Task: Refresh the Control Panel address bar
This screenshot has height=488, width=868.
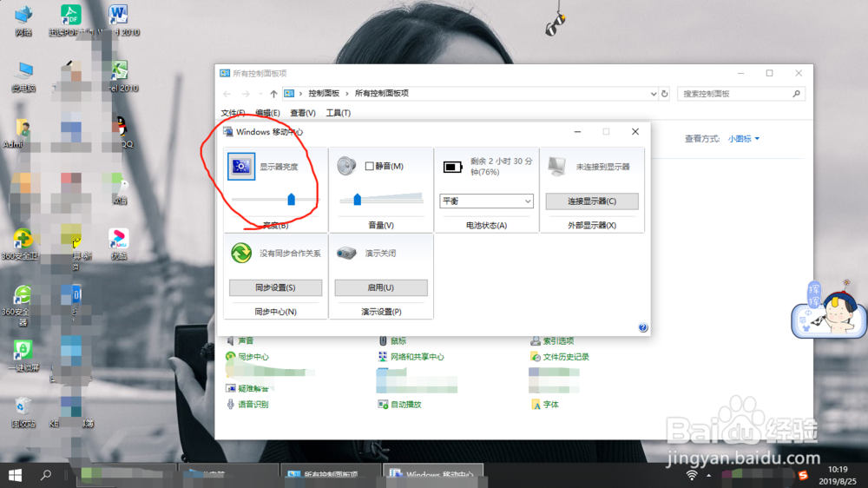Action: (x=665, y=94)
